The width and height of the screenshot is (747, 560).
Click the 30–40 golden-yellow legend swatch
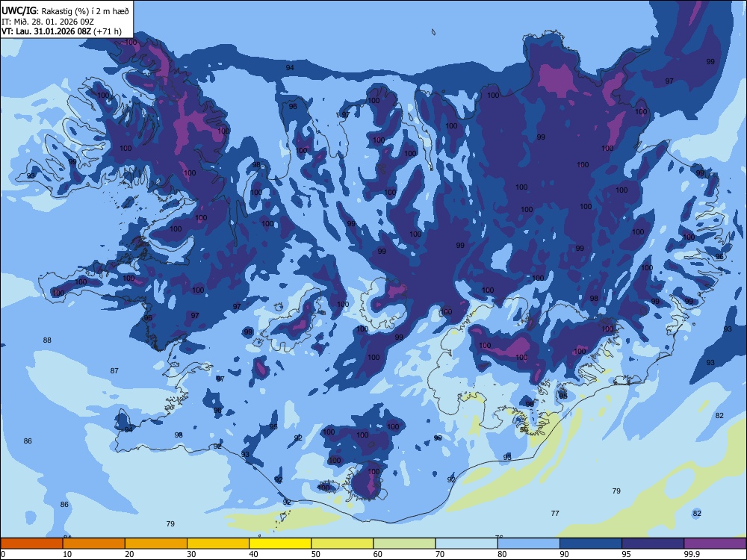point(218,544)
